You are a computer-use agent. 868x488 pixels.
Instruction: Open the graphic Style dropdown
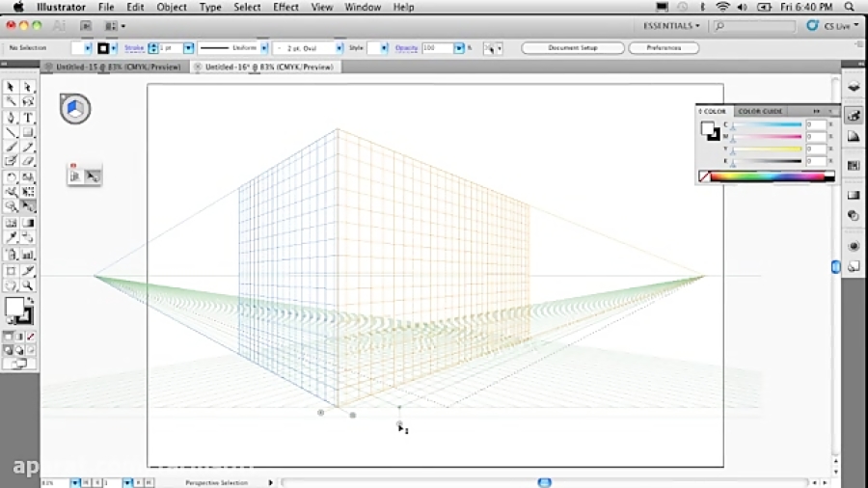coord(384,48)
